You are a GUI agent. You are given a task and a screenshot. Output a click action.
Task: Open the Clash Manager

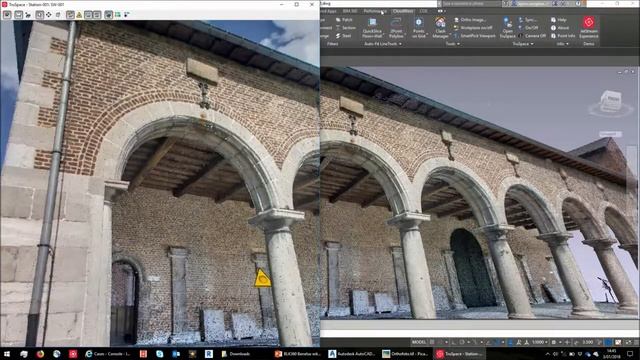coord(440,28)
